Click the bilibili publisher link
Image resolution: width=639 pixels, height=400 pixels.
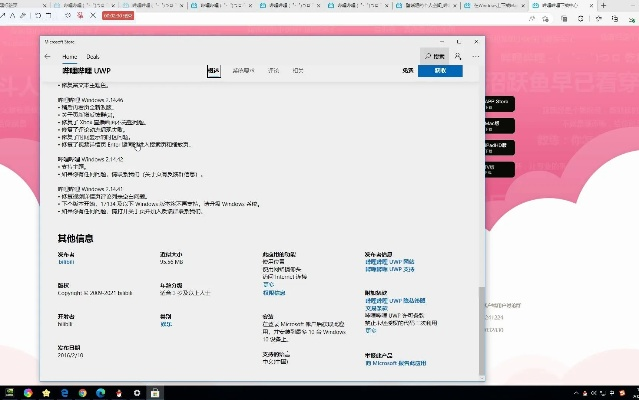point(67,262)
